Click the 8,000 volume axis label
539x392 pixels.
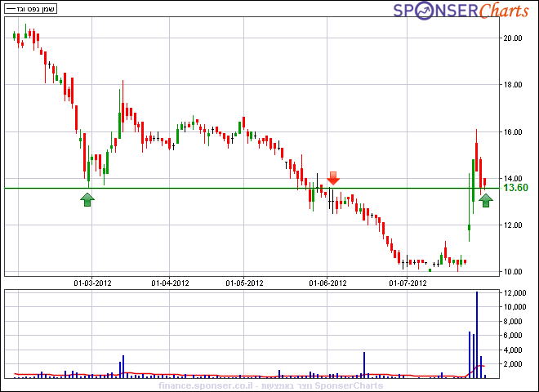513,322
